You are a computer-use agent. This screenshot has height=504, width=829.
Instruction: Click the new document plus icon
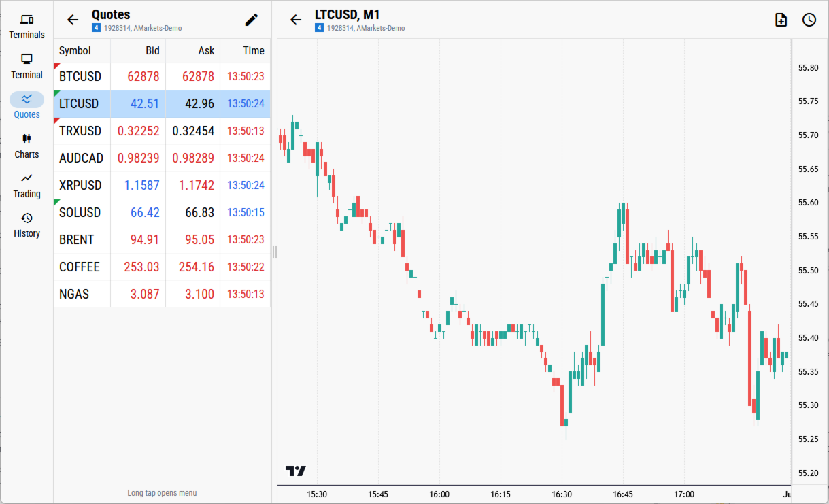(x=781, y=20)
